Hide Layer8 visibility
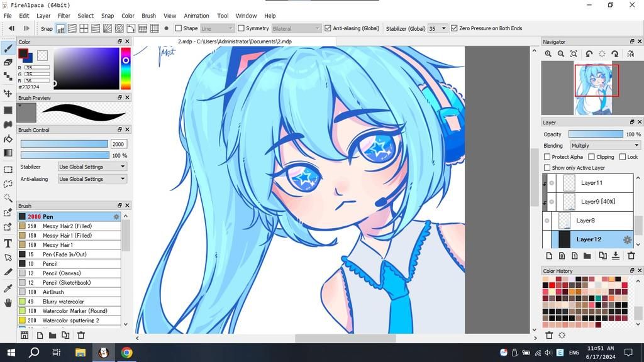644x362 pixels. pos(547,221)
